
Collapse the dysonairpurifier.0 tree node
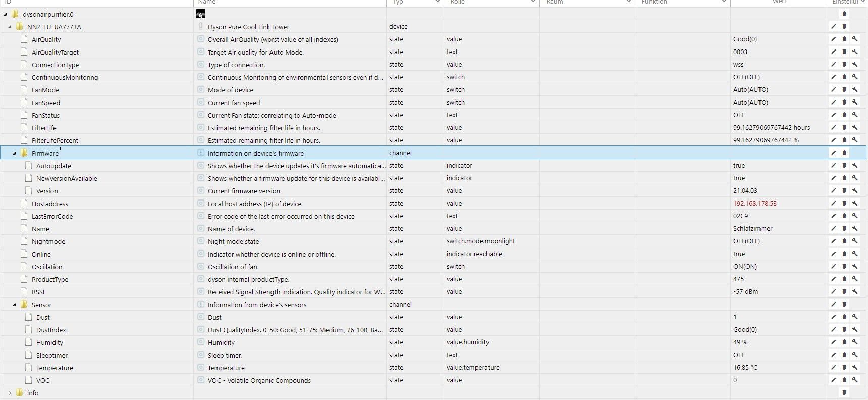5,14
